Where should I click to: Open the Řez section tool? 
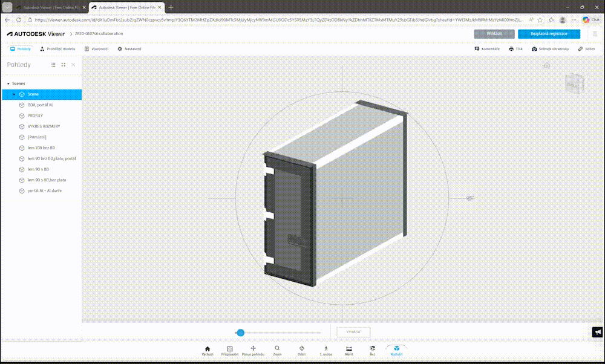[372, 350]
